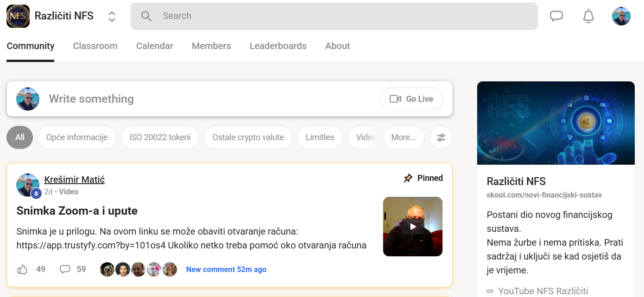Open the New comment 52m ago link
This screenshot has width=644, height=297.
coord(226,269)
